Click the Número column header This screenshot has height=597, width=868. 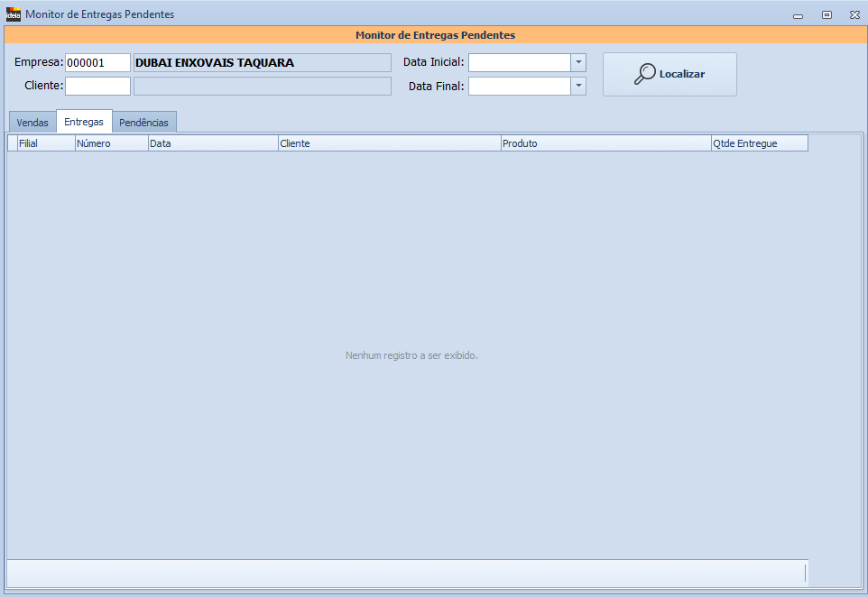click(x=111, y=143)
